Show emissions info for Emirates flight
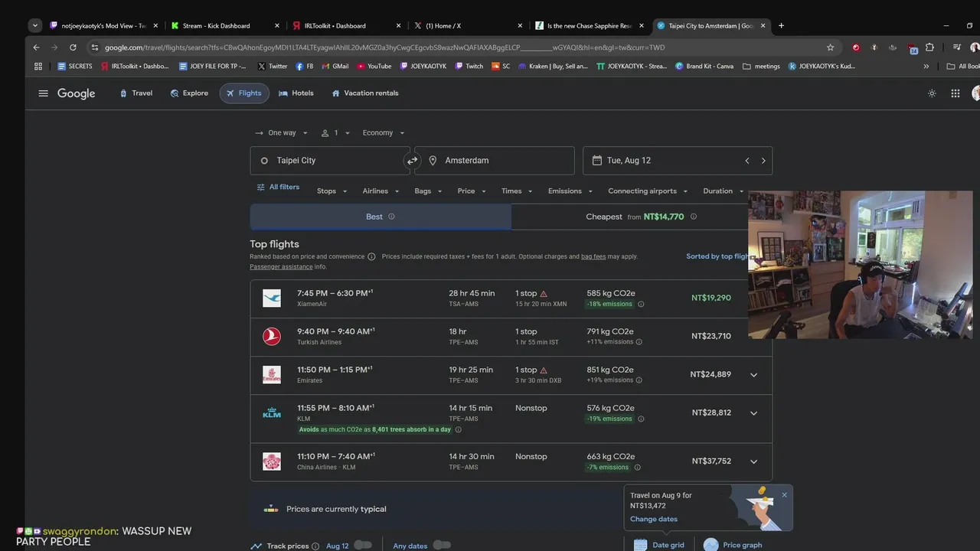Screen dimensions: 980x551 point(639,380)
